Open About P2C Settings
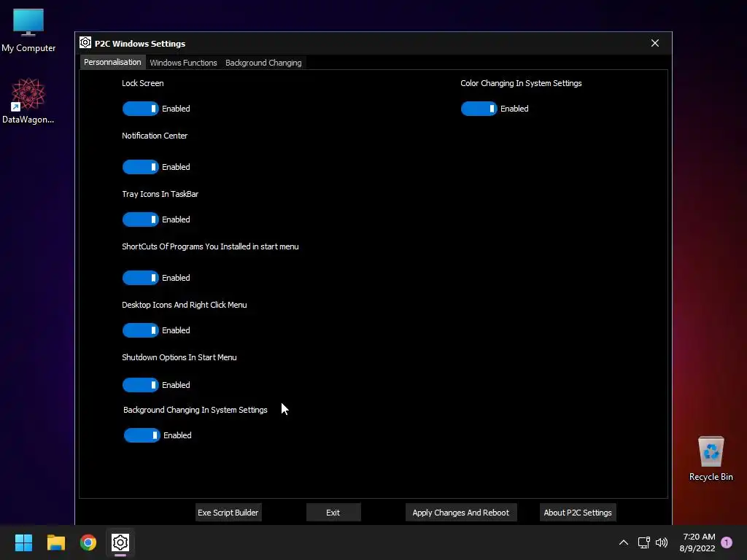Screen dimensions: 747x560 (578, 513)
